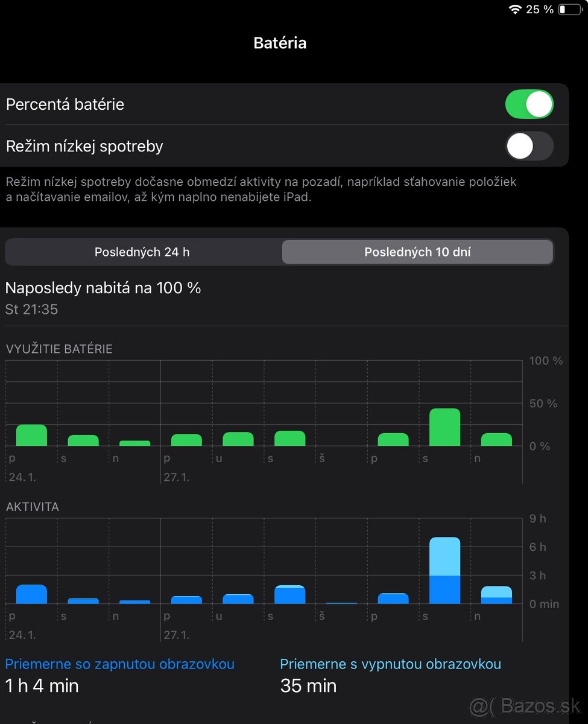Tap the last green battery usage bar
The image size is (588, 724).
tap(496, 440)
